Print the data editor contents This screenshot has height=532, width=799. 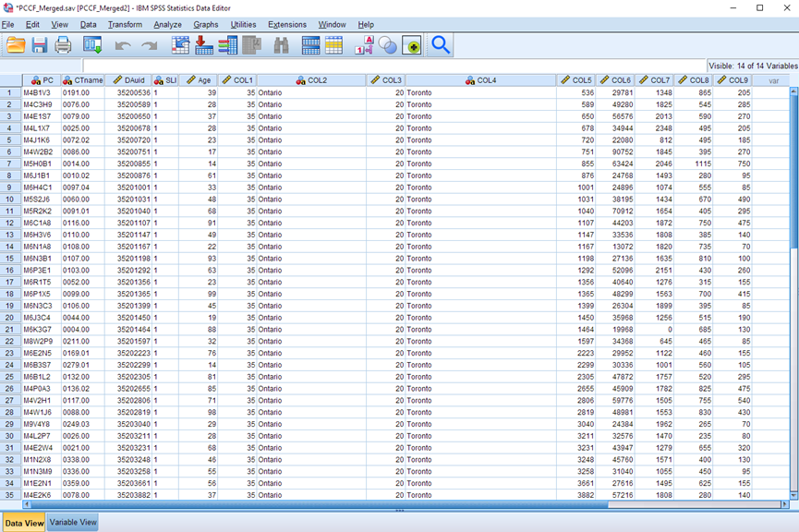63,44
